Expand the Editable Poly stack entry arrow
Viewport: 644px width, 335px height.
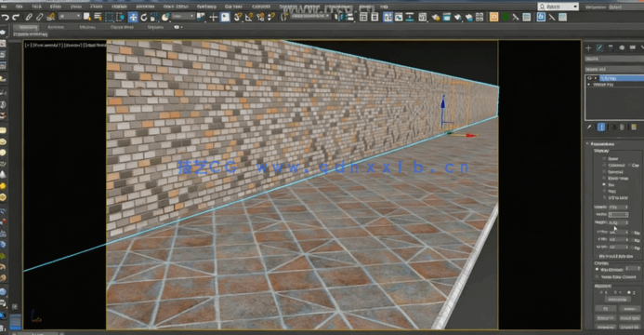click(589, 85)
